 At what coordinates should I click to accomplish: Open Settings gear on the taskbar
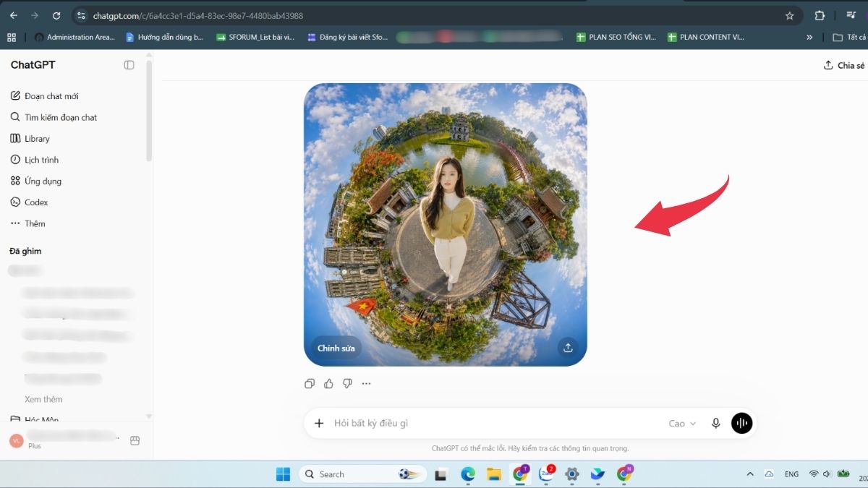[x=571, y=474]
